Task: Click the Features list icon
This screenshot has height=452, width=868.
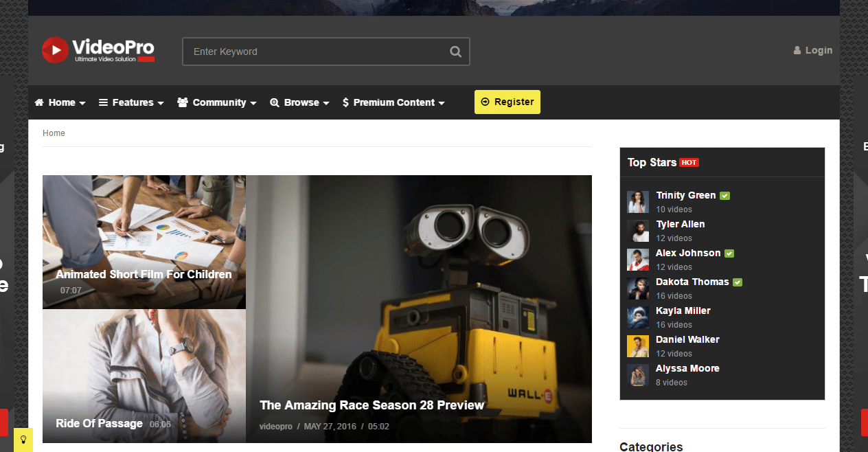Action: click(x=104, y=102)
